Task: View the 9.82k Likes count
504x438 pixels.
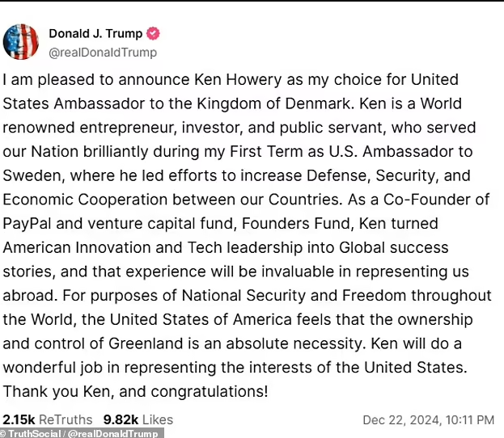Action: coord(138,419)
